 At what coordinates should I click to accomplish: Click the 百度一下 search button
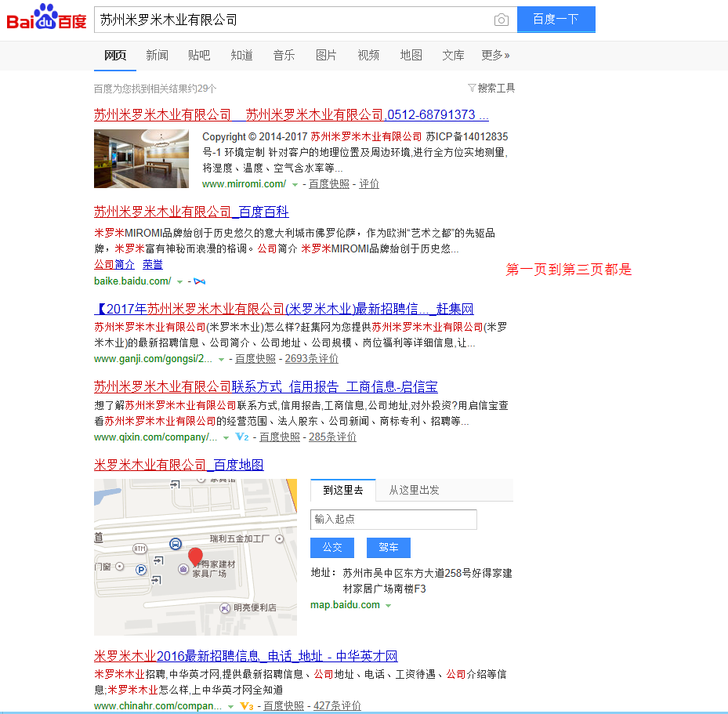tap(556, 19)
